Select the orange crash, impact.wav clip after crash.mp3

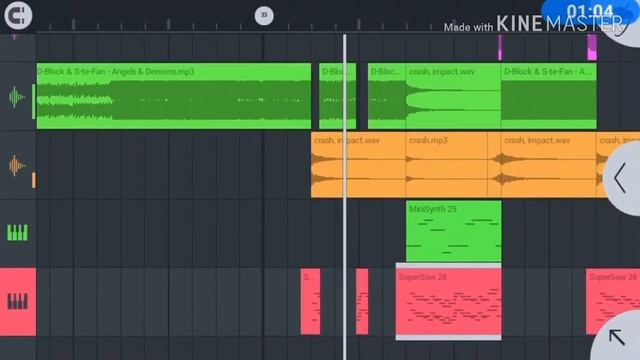549,165
